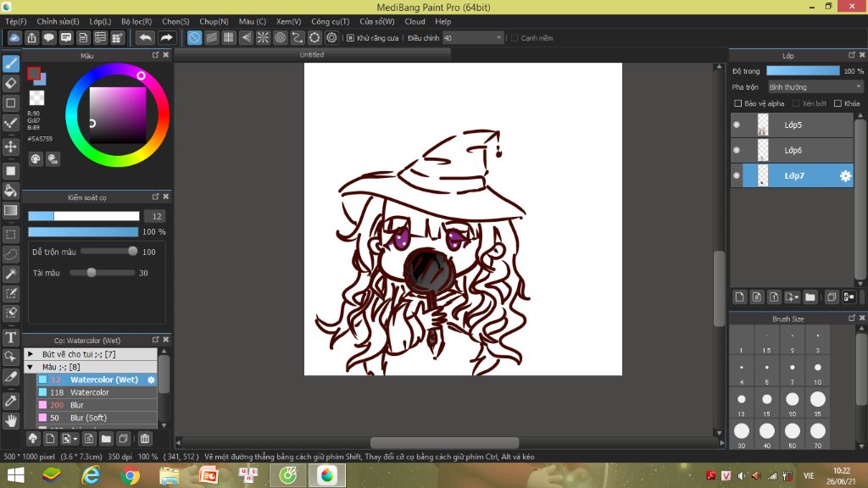This screenshot has width=868, height=488.
Task: Select layer Lớp5 in the layer list
Action: tap(793, 125)
